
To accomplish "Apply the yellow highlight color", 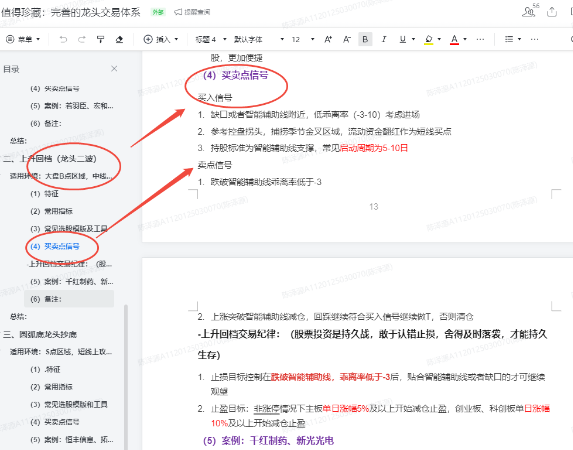I will pos(429,39).
